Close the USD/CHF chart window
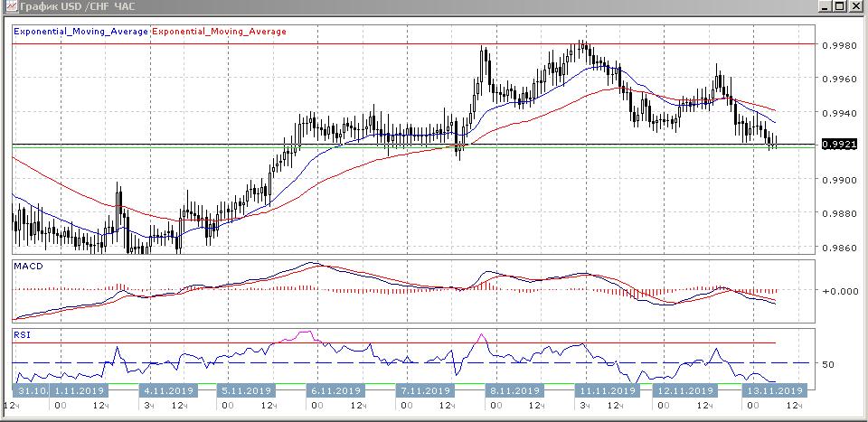 pyautogui.click(x=856, y=6)
